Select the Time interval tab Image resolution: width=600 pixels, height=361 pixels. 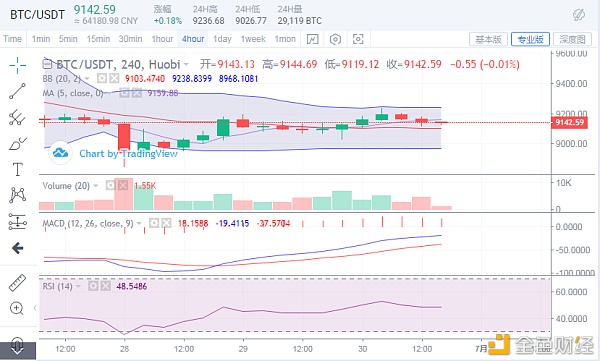pos(12,39)
